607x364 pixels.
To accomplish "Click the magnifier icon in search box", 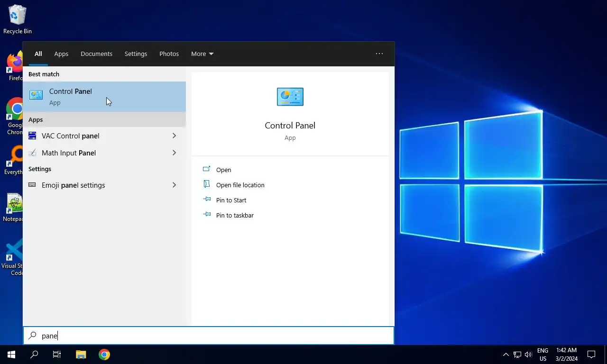I will pos(32,336).
